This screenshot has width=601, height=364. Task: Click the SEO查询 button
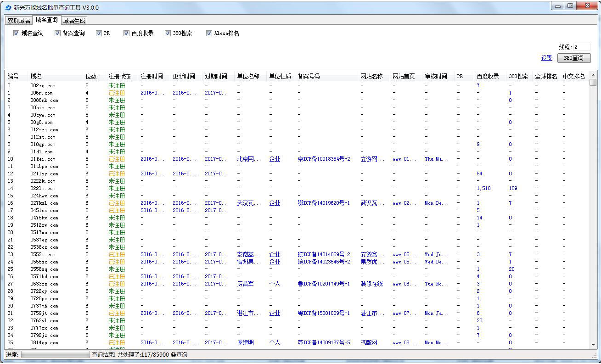click(574, 58)
